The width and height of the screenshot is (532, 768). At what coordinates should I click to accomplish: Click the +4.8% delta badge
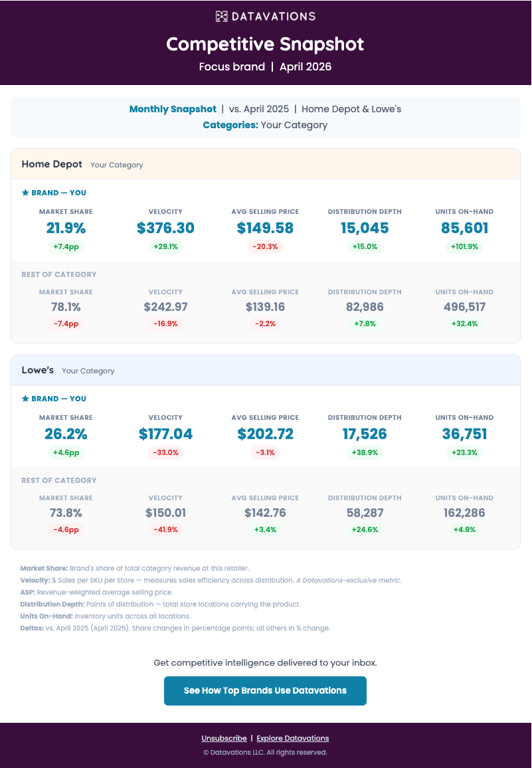click(464, 529)
